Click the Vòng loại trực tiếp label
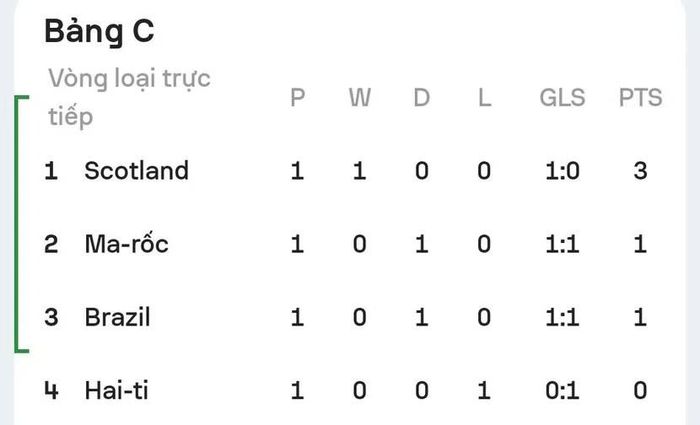The height and width of the screenshot is (425, 700). tap(129, 98)
